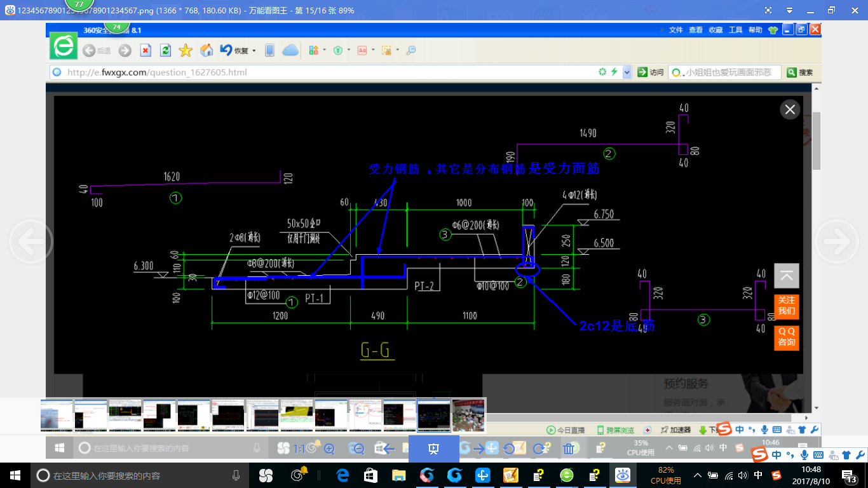Select the first thumbnail in the filmstrip
This screenshot has height=488, width=868.
click(57, 416)
